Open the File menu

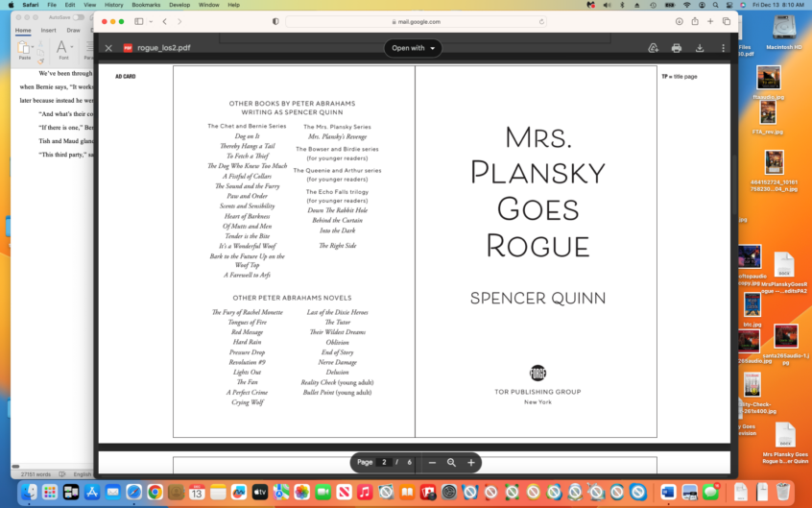point(52,5)
